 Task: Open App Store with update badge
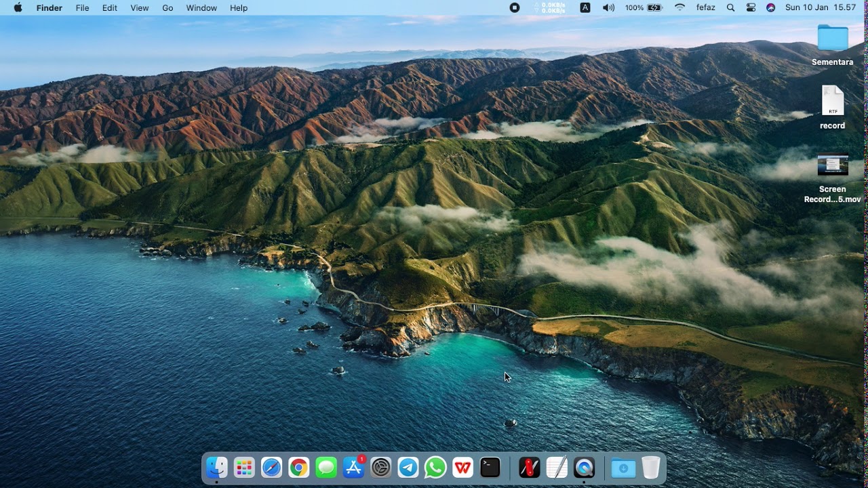tap(353, 468)
